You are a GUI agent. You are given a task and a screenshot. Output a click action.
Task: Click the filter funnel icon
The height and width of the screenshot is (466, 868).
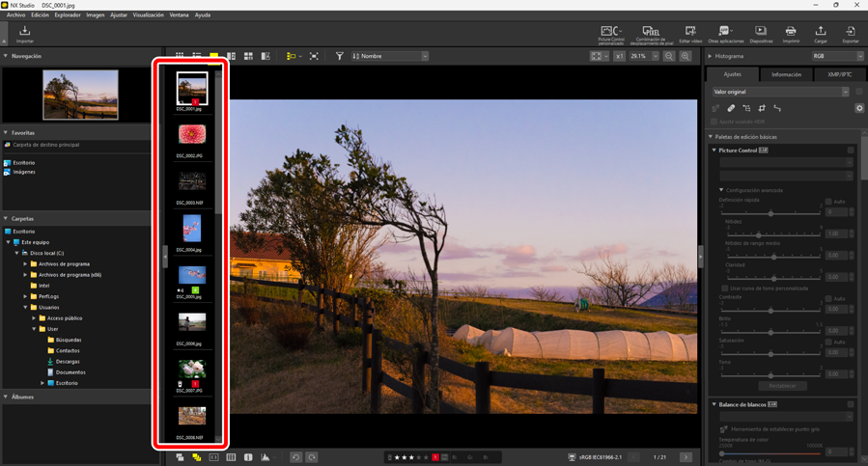339,57
